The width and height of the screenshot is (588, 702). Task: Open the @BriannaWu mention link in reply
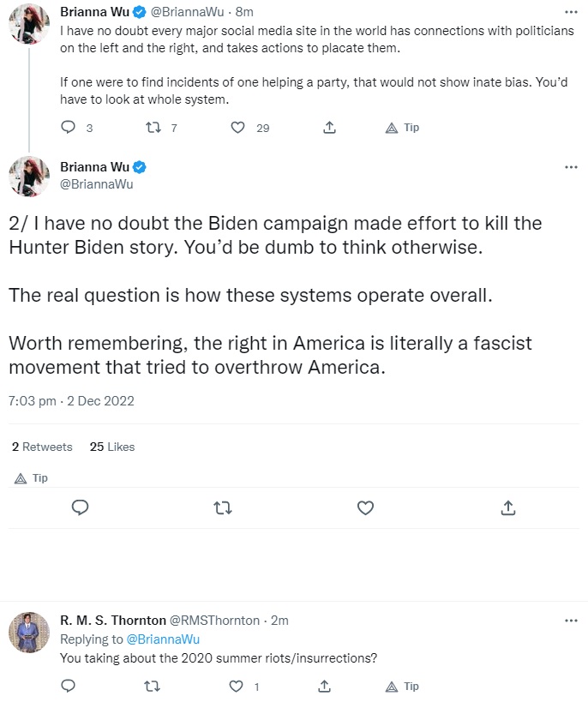pos(163,639)
